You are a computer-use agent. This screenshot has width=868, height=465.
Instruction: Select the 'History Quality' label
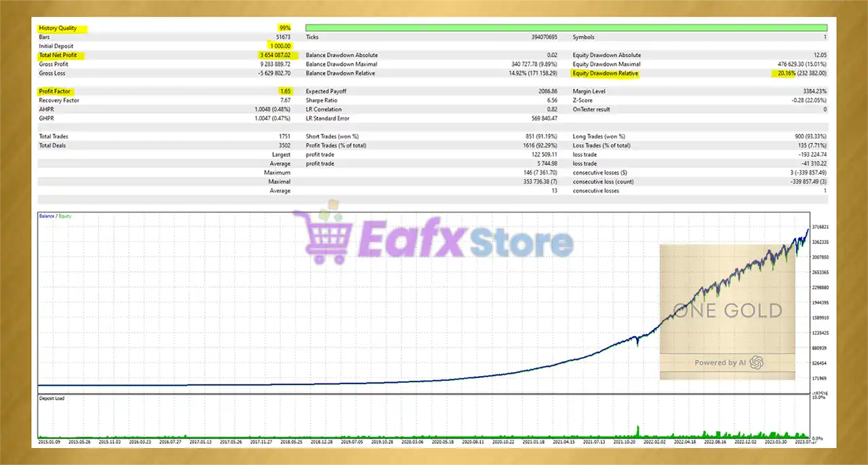point(58,29)
